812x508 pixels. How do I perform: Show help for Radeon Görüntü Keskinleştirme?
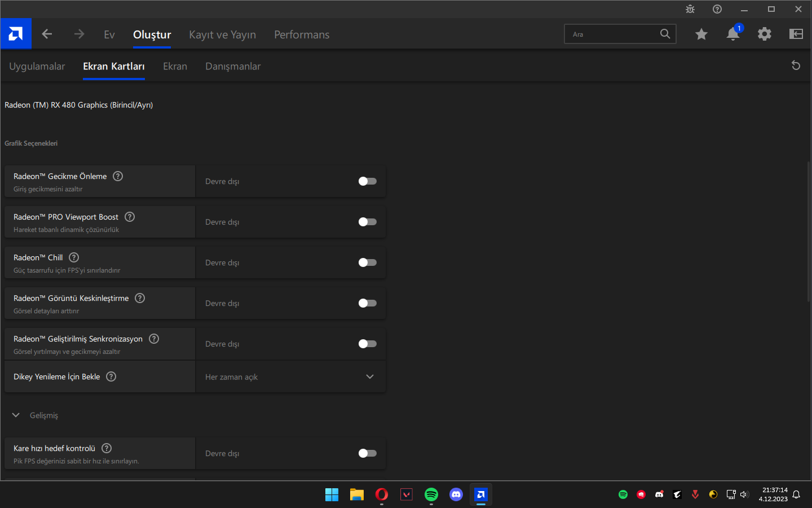coord(140,298)
